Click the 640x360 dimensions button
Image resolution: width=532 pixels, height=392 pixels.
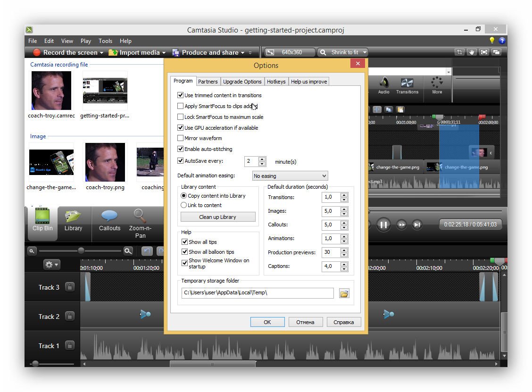[x=289, y=52]
